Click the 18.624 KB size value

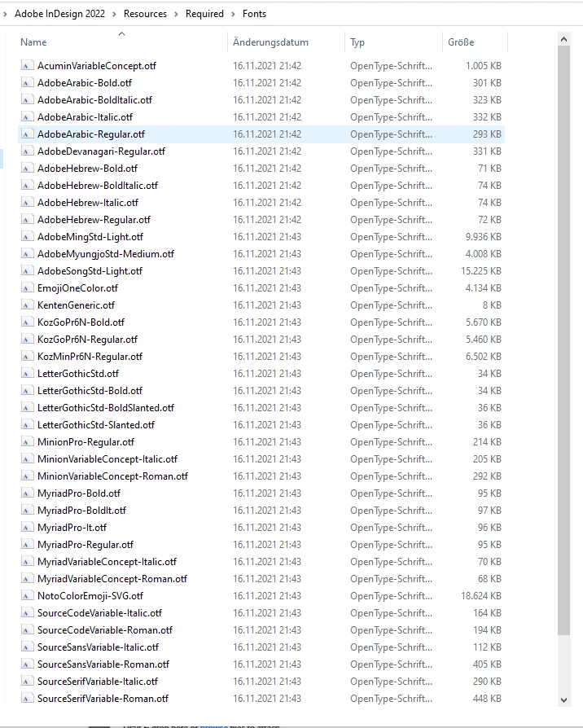pyautogui.click(x=481, y=596)
